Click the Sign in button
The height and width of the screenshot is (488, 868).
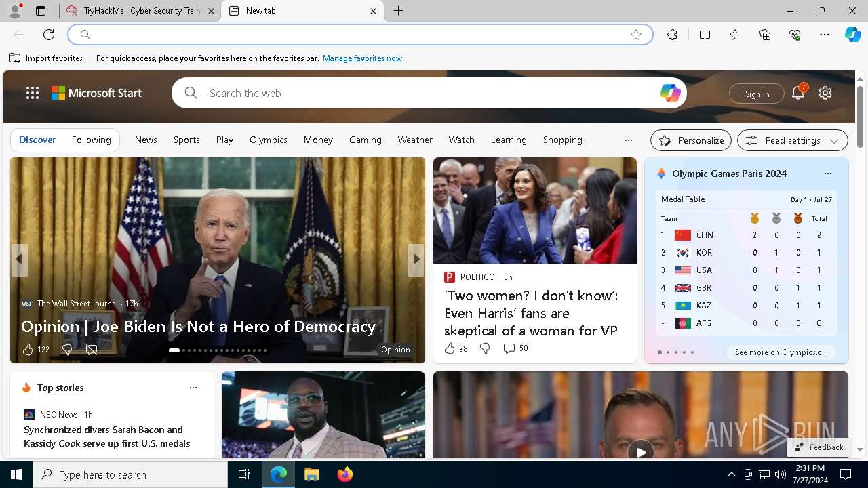(x=757, y=94)
